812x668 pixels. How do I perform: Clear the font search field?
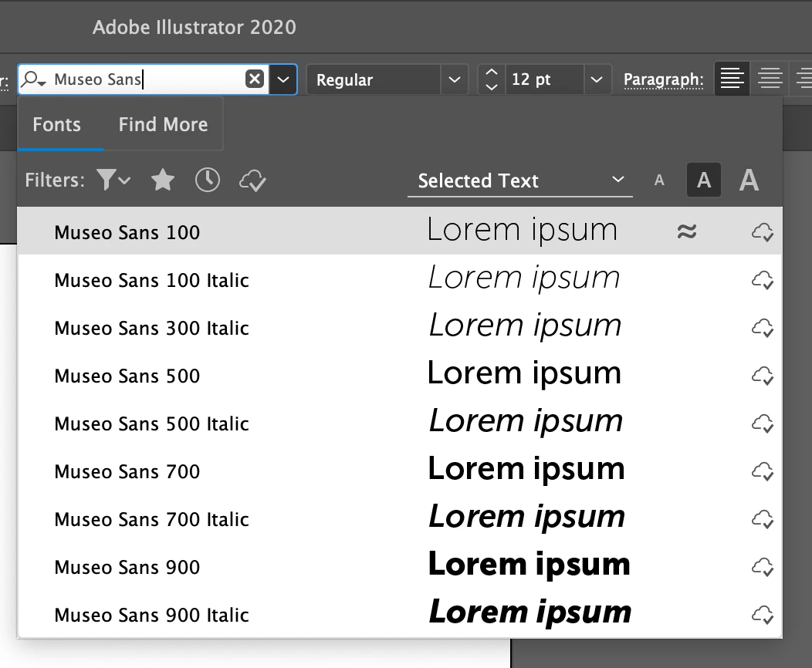click(x=254, y=79)
